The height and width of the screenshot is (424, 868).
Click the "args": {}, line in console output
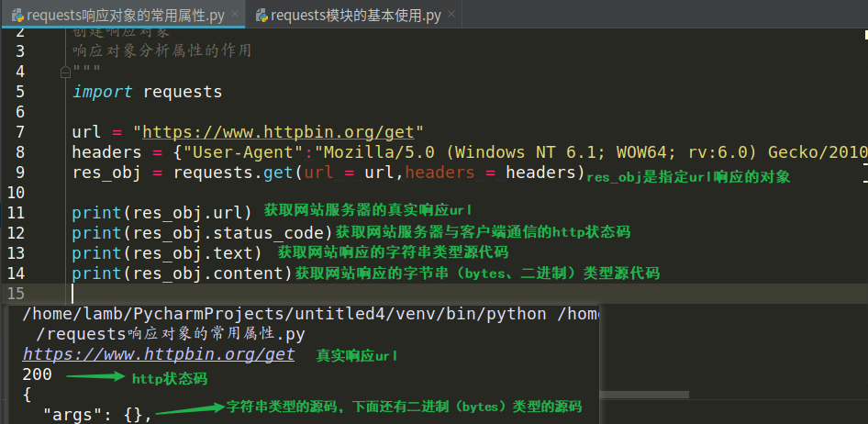[98, 414]
